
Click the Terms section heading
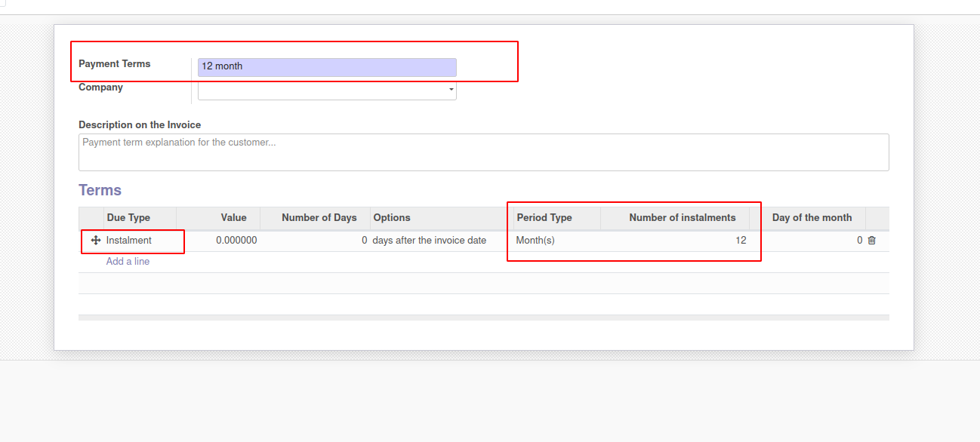[x=100, y=190]
